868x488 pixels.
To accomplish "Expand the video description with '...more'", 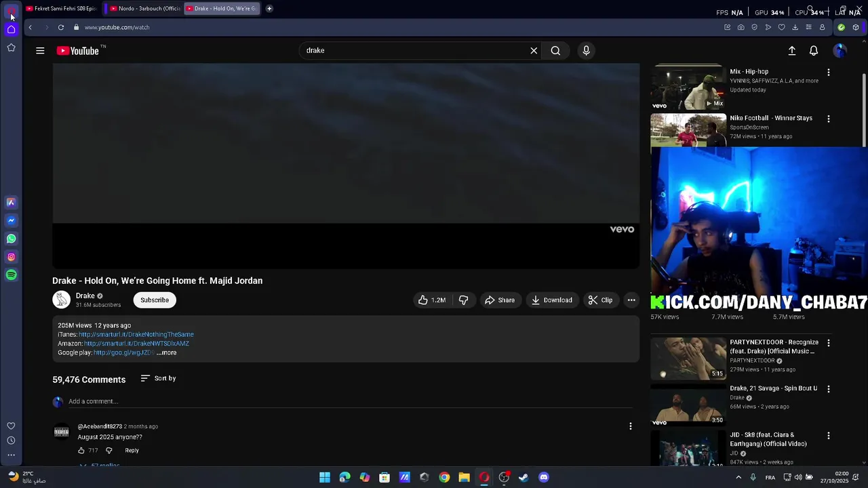I will tap(166, 352).
